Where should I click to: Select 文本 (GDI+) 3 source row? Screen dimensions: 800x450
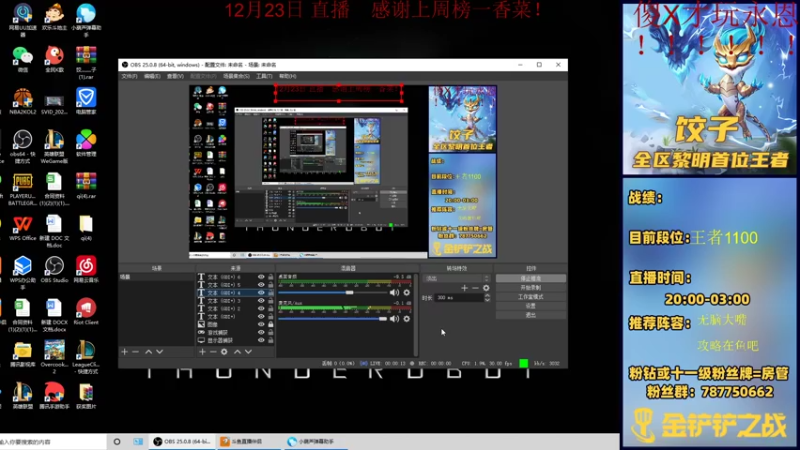point(236,301)
